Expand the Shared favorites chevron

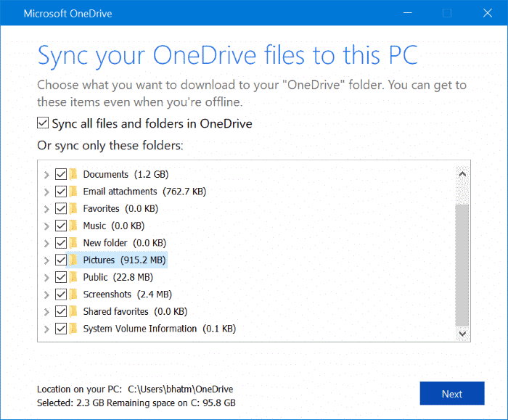pos(46,312)
